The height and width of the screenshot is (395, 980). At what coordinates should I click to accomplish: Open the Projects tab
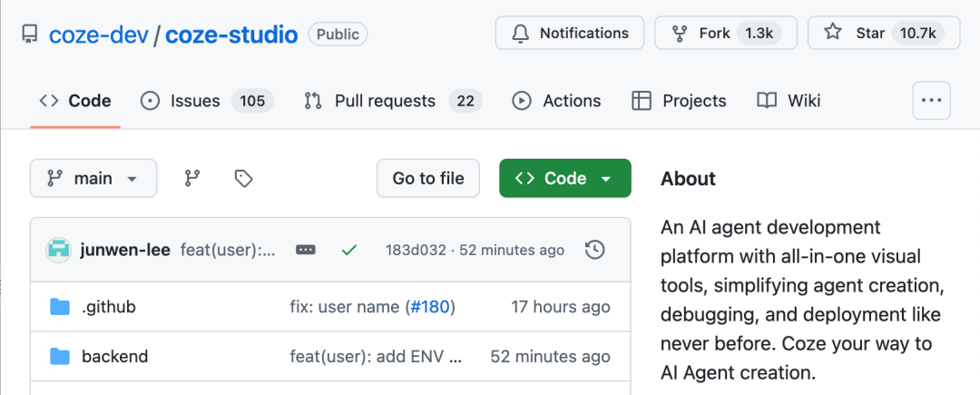point(679,101)
